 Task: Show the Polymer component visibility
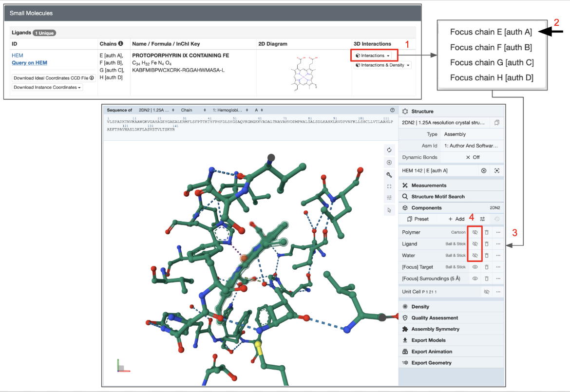[475, 232]
